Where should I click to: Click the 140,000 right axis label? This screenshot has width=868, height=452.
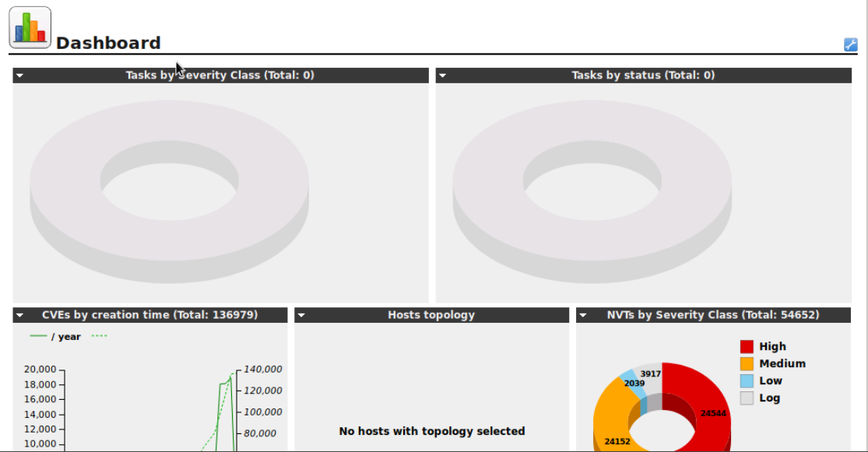coord(263,370)
